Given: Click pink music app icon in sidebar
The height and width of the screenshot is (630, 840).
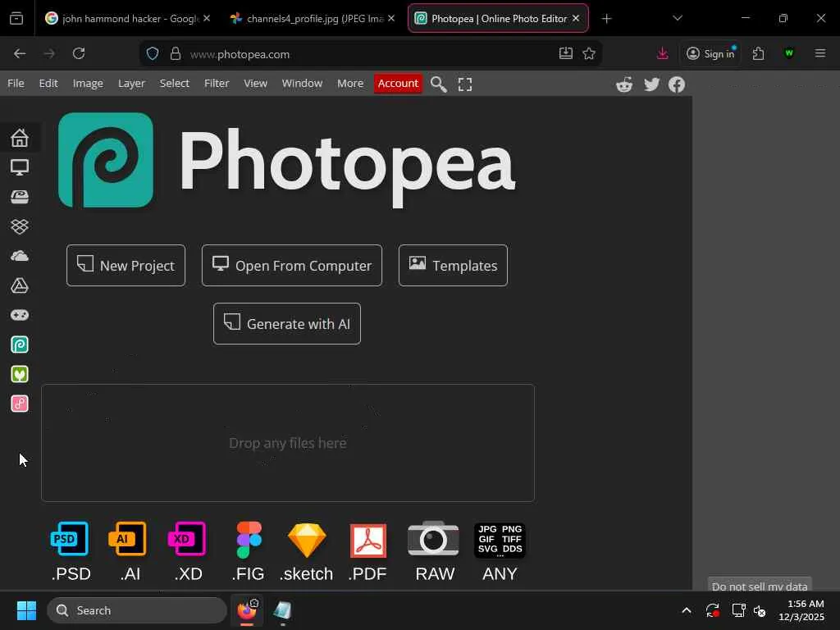Looking at the screenshot, I should pyautogui.click(x=20, y=404).
